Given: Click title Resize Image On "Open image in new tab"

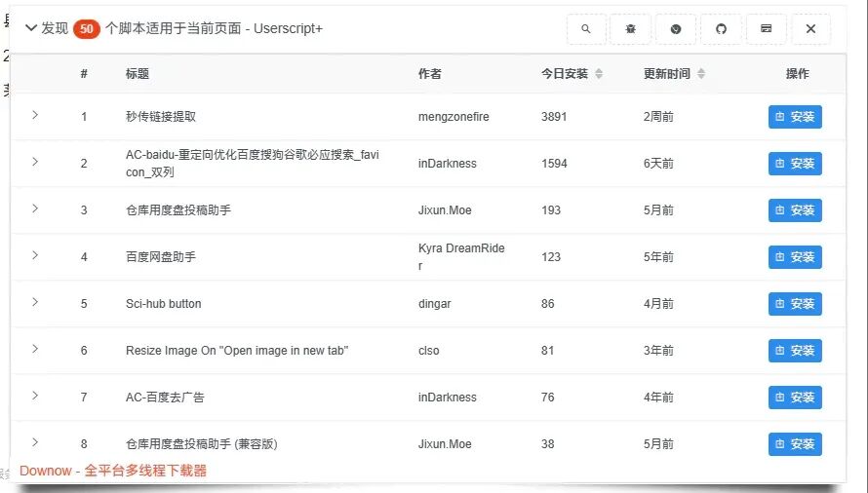Looking at the screenshot, I should (237, 350).
